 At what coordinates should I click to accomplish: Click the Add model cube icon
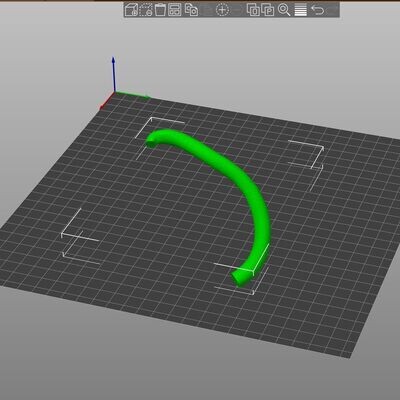click(131, 10)
